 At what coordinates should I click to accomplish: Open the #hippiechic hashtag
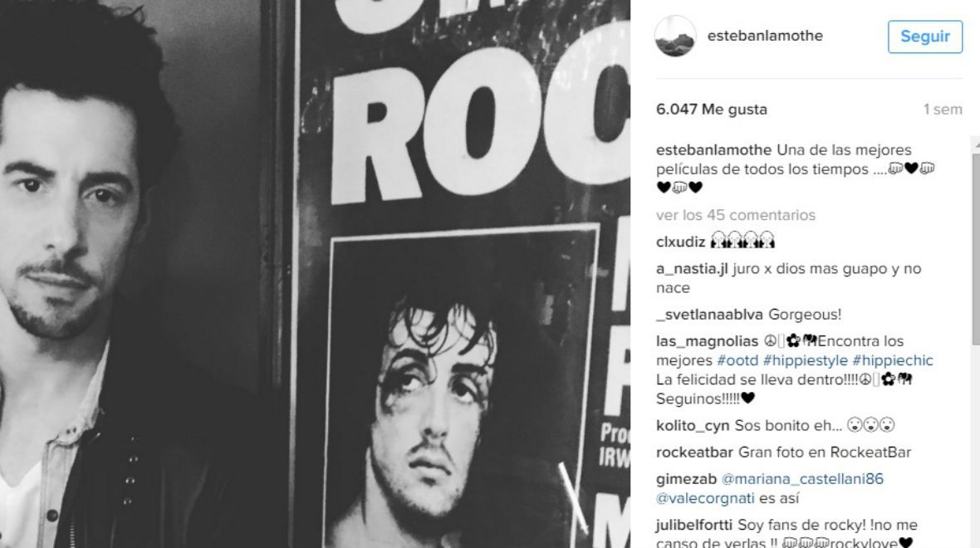point(893,360)
